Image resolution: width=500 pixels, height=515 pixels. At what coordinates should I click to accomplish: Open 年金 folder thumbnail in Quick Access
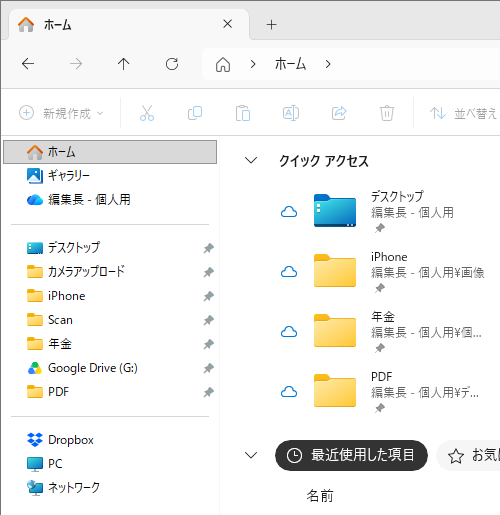click(x=335, y=330)
